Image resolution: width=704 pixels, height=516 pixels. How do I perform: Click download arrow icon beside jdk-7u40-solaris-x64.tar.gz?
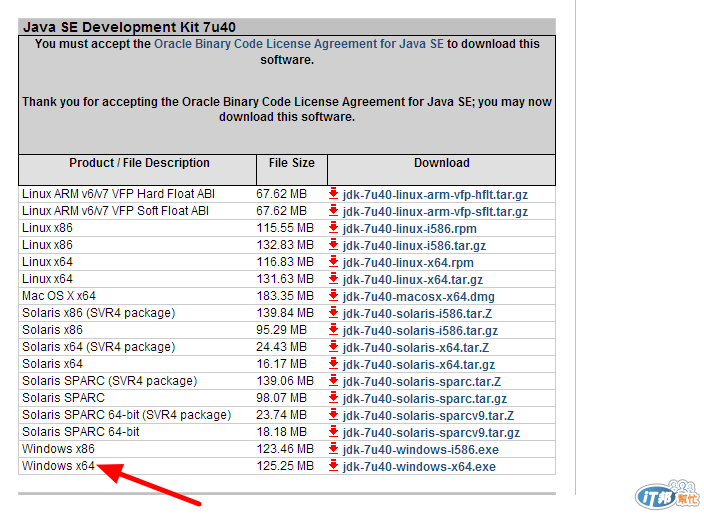tap(333, 364)
